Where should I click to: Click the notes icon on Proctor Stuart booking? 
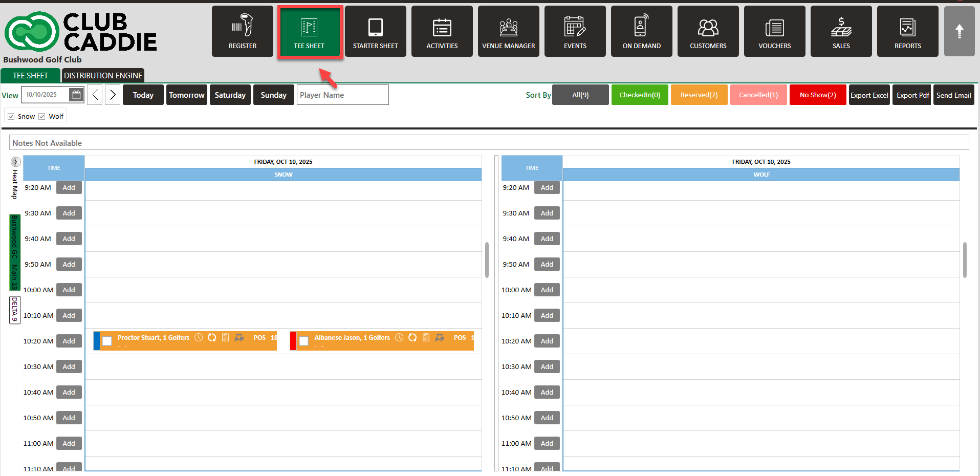tap(225, 337)
